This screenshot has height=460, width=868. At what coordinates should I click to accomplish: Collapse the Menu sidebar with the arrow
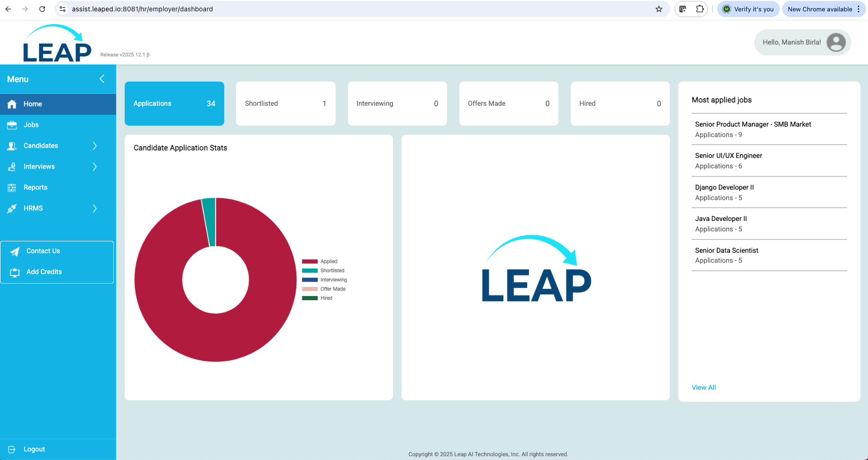click(x=102, y=79)
